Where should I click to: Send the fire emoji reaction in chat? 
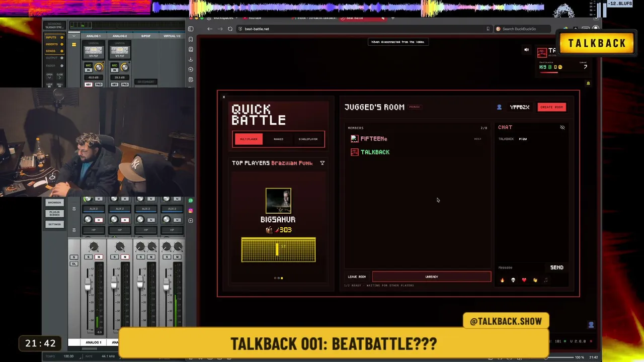502,280
